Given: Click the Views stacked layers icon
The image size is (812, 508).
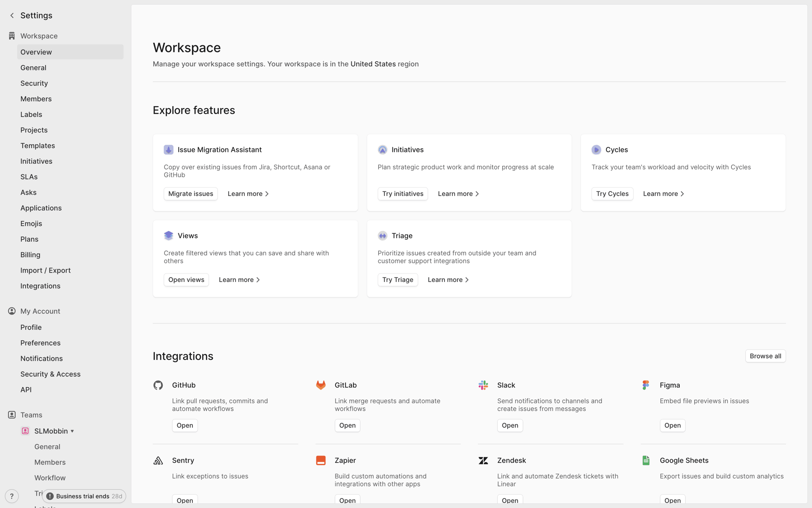Looking at the screenshot, I should pyautogui.click(x=169, y=236).
